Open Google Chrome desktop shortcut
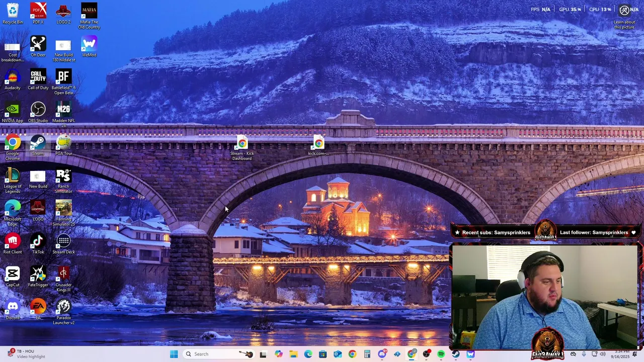 coord(13,147)
